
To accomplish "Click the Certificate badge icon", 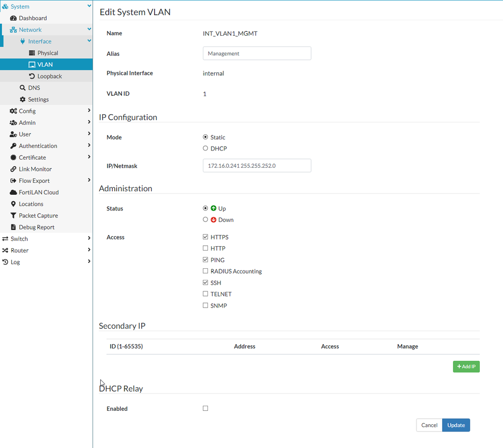I will click(x=13, y=158).
